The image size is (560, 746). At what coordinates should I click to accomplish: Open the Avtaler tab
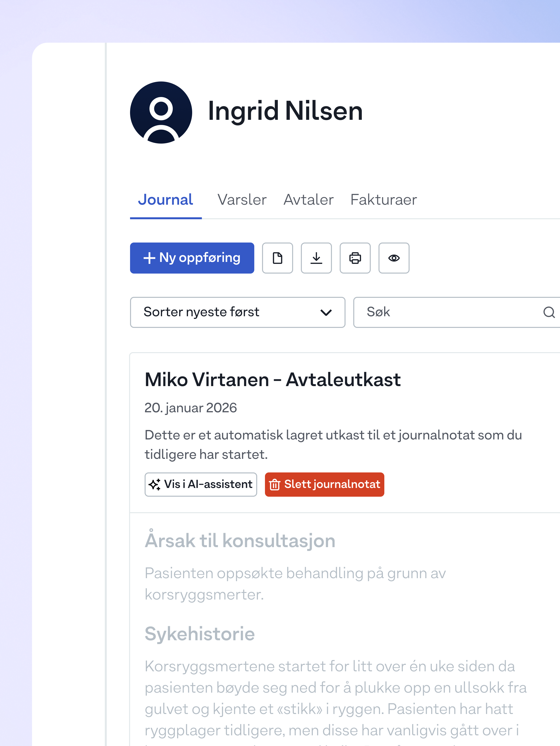pos(308,200)
